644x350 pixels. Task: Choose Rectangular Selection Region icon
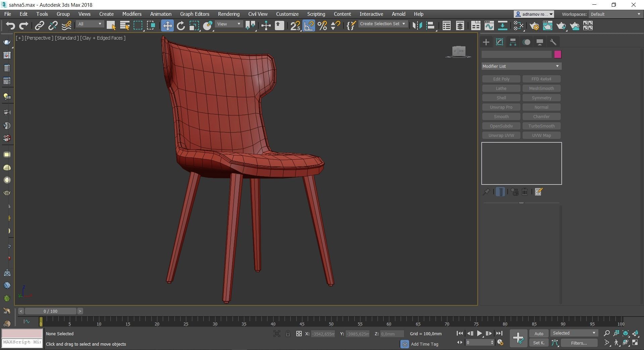click(138, 26)
